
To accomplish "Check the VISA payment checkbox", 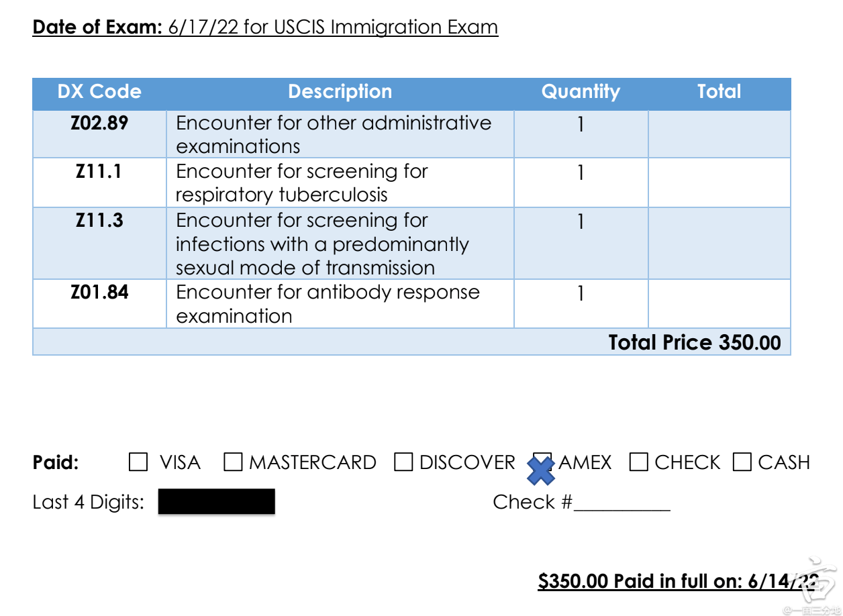I will click(x=138, y=462).
